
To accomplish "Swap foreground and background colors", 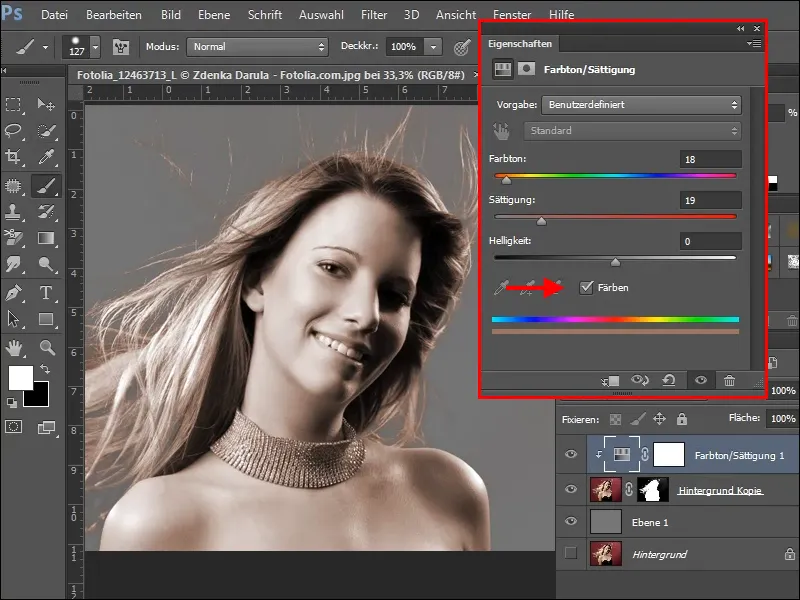I will 45,368.
